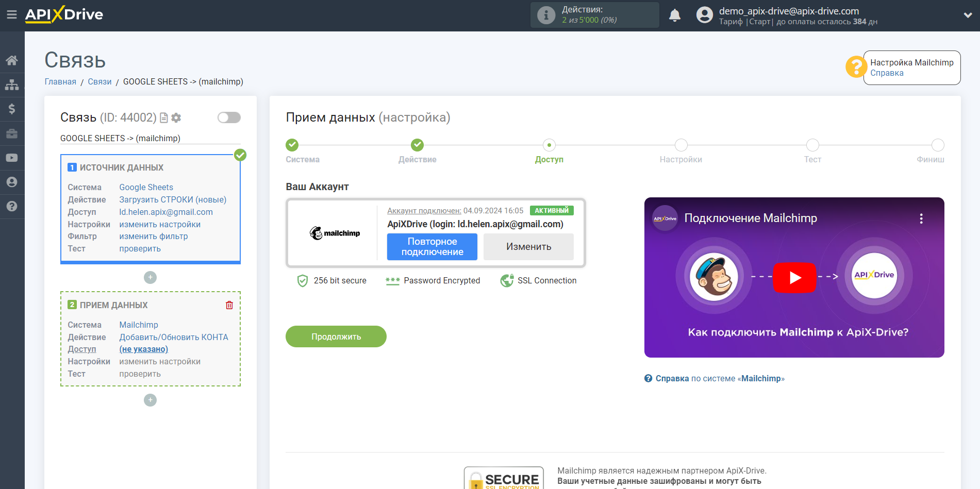Screen dimensions: 980x489
Task: Open the briefcase sidebar icon
Action: (x=12, y=133)
